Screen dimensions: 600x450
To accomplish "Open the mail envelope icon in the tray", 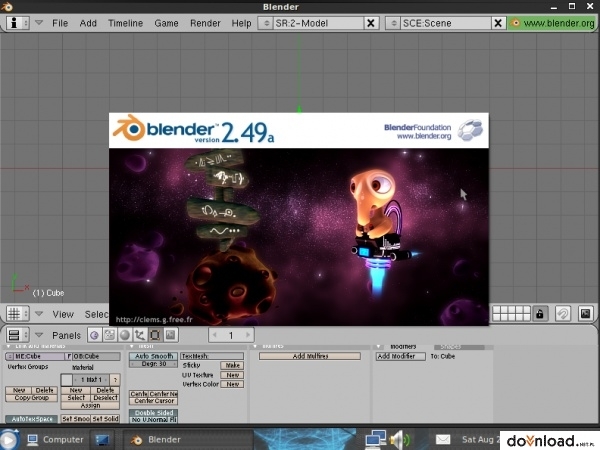I will 443,439.
